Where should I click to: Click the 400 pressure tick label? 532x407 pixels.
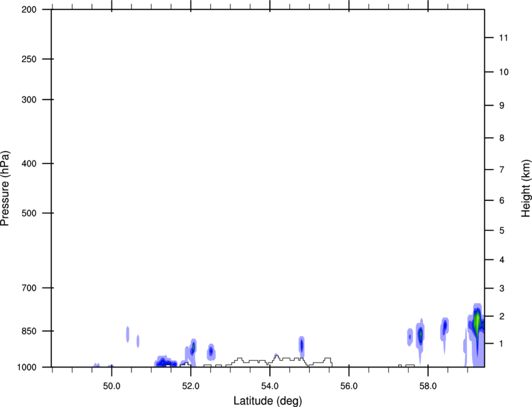tap(29, 163)
